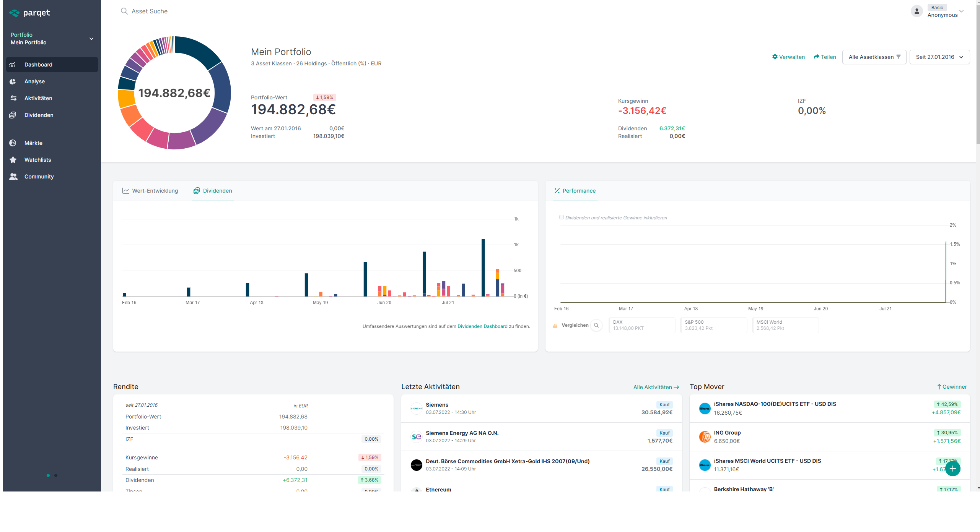980x532 pixels.
Task: Click the Verwalten gear icon
Action: coord(775,57)
